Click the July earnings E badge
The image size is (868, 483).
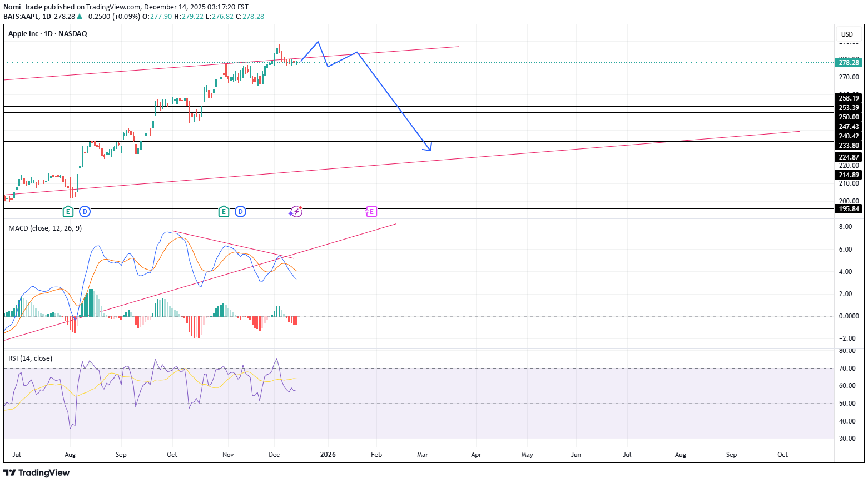67,212
